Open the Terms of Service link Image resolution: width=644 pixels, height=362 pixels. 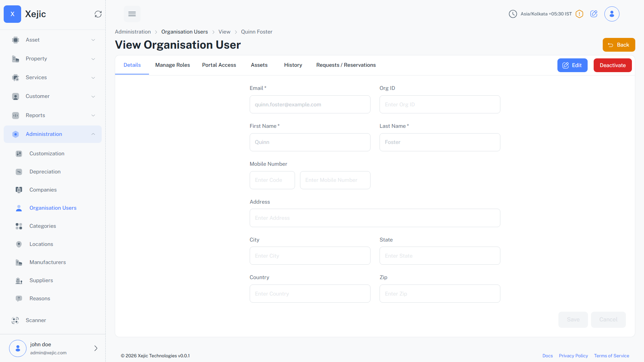pyautogui.click(x=612, y=356)
